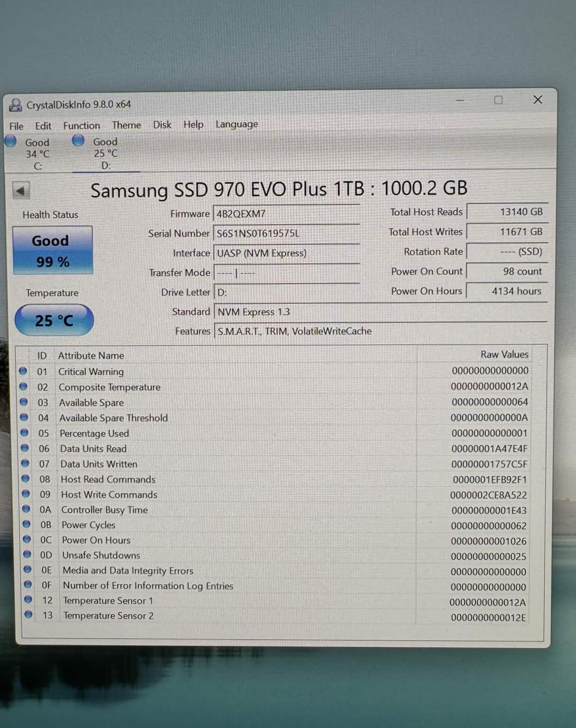Click the Firmware field 4B2QEXM7
Screen dimensions: 576x728
(286, 214)
